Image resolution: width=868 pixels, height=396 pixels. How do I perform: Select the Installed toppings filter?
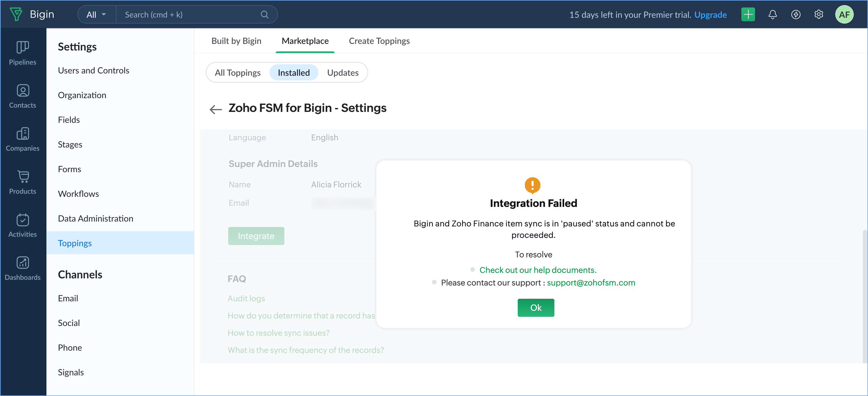click(x=294, y=73)
